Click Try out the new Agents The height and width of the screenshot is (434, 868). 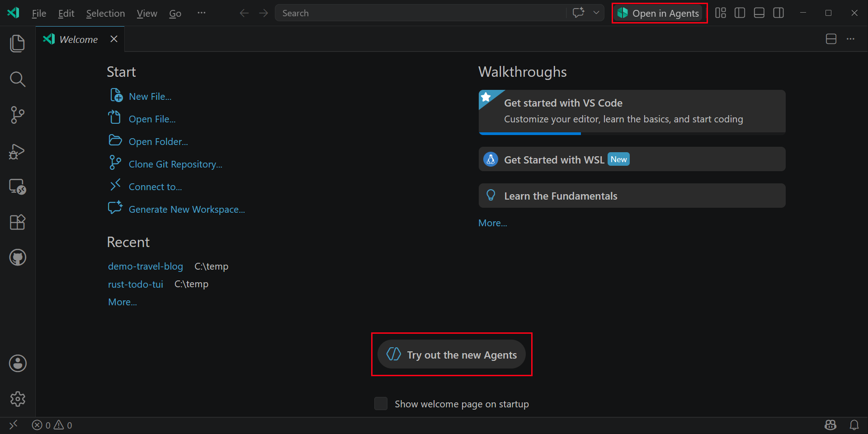[x=452, y=355]
